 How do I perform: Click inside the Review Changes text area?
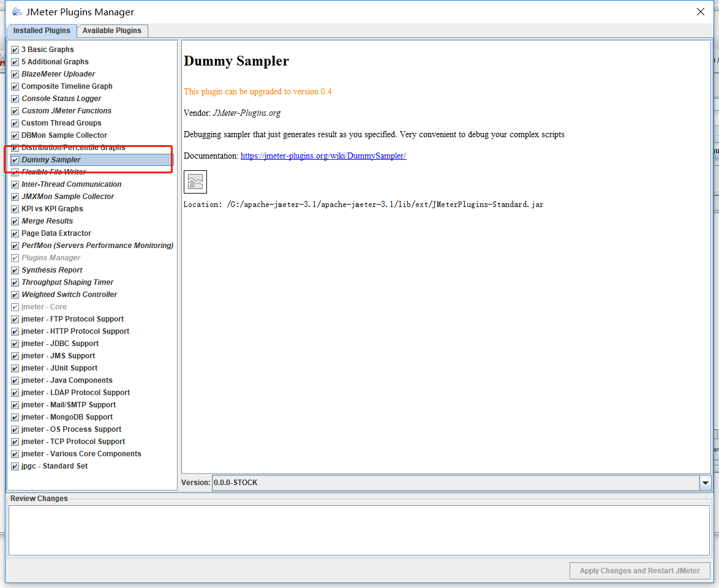[359, 530]
